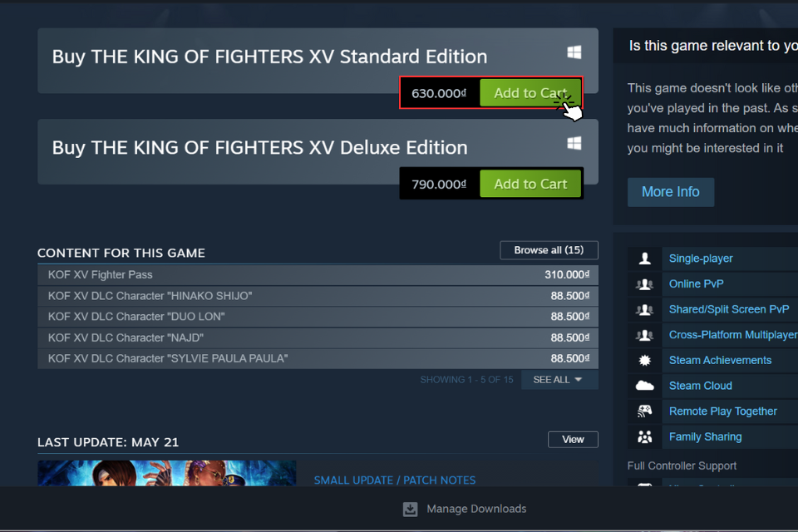
Task: Click Windows icon on Standard Edition row
Action: click(x=574, y=52)
